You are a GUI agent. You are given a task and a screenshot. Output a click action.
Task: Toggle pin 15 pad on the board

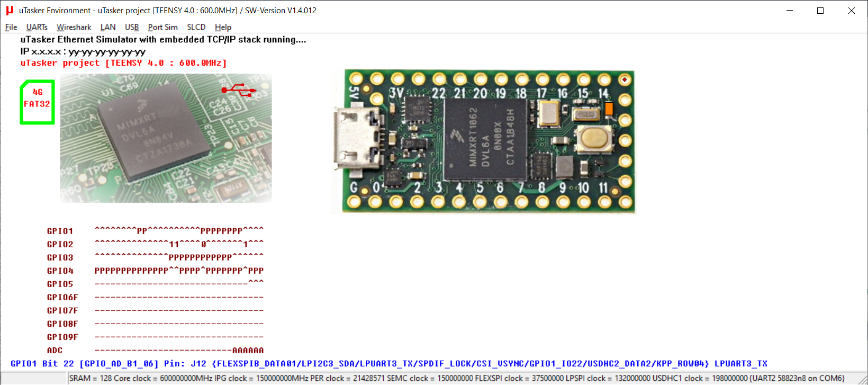click(583, 79)
